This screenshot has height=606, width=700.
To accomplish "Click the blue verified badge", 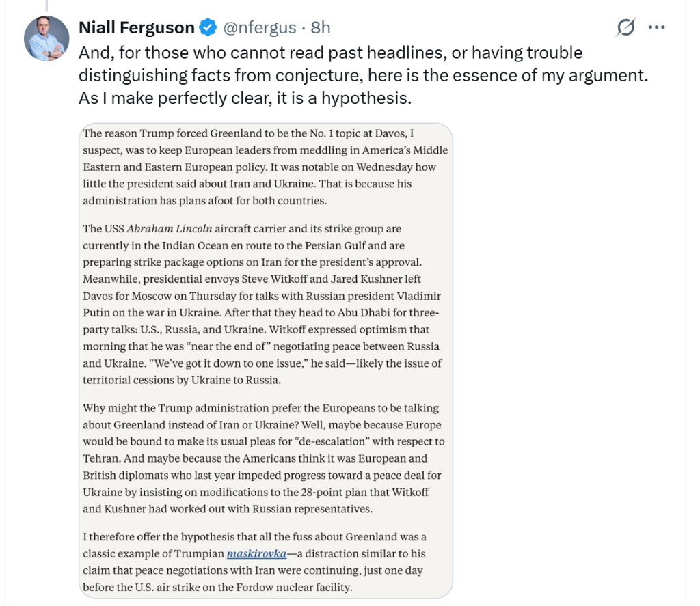I will [208, 27].
